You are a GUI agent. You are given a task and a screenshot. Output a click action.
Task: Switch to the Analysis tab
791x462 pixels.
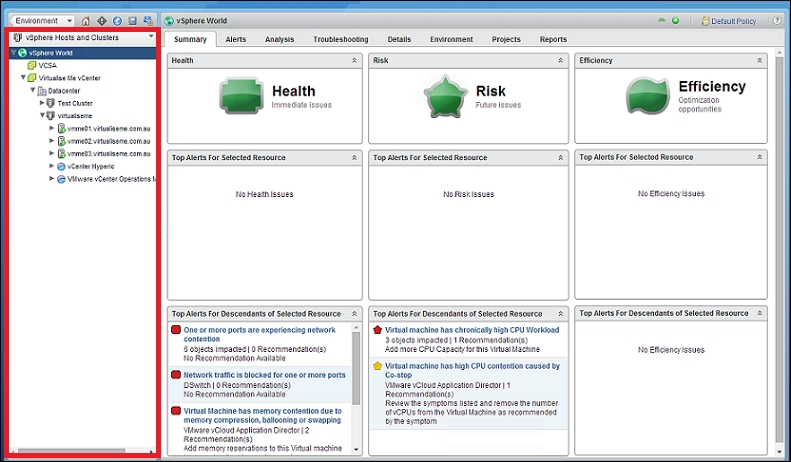point(279,39)
